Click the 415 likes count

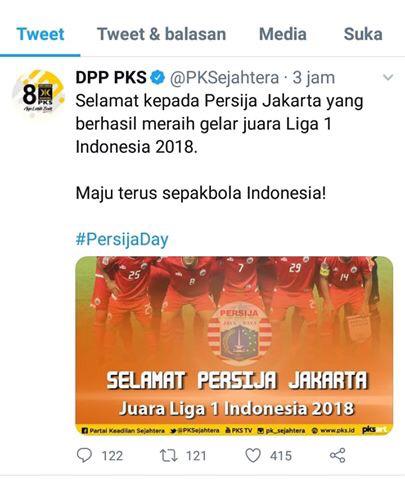tap(281, 456)
